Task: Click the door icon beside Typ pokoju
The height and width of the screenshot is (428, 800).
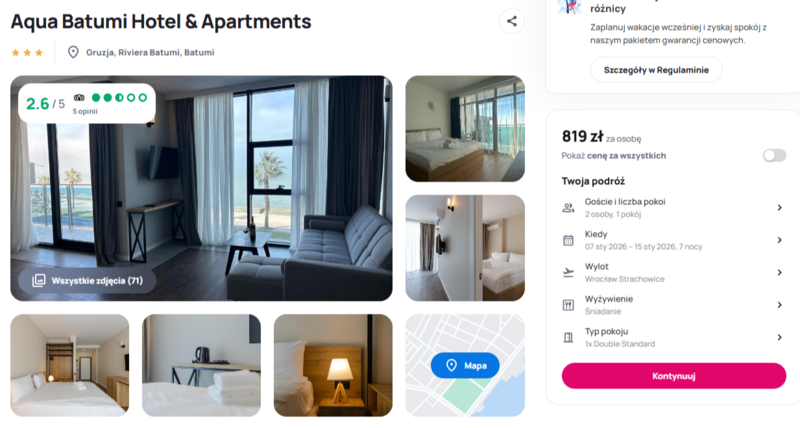Action: (x=568, y=337)
